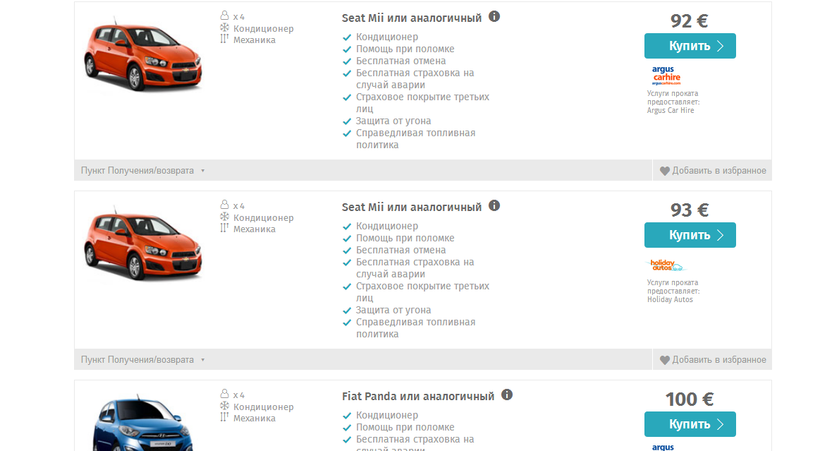Click the Argus Car Hire logo
Screen dimensions: 820x451
pos(666,76)
